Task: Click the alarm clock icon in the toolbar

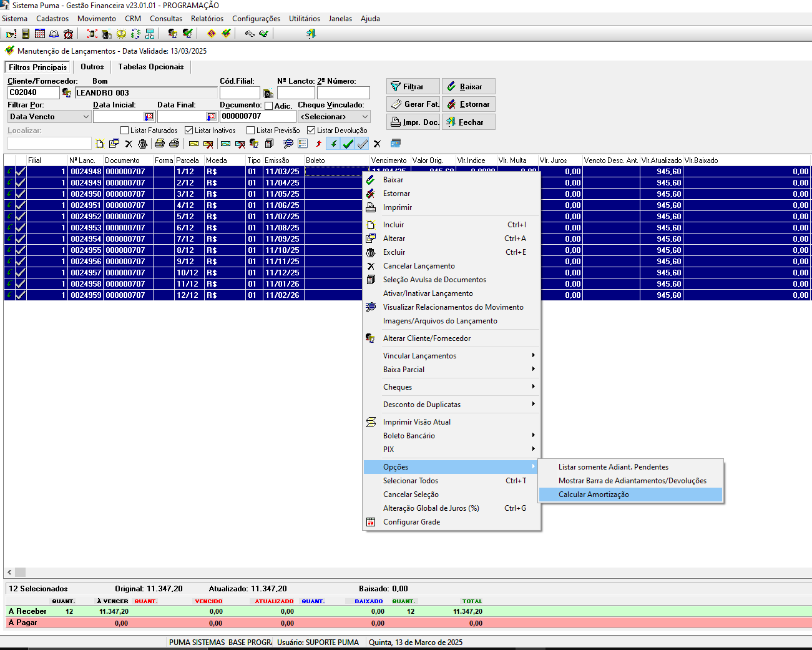Action: point(68,34)
